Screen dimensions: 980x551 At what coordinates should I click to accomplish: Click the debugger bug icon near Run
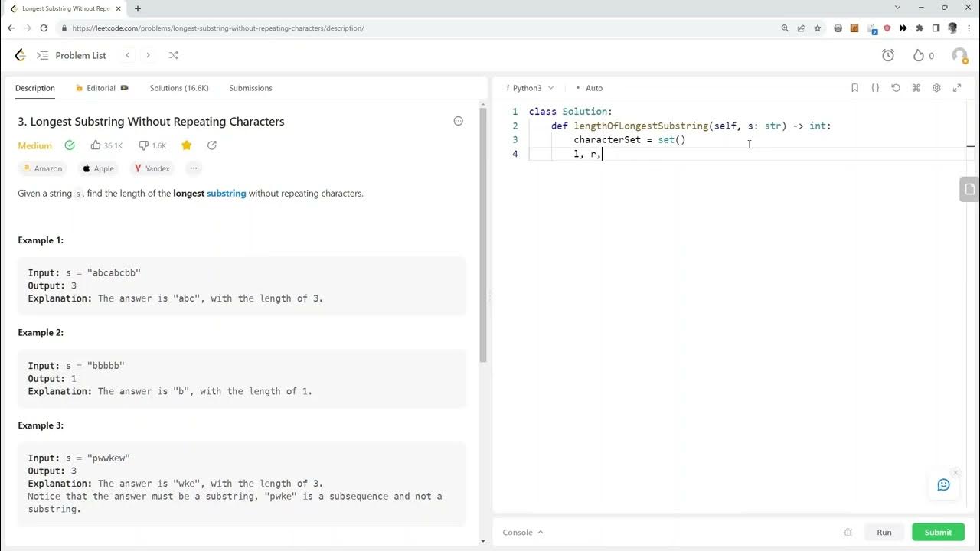848,532
